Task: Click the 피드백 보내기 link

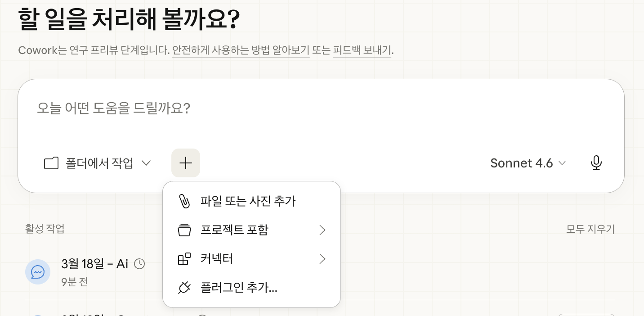Action: click(362, 50)
